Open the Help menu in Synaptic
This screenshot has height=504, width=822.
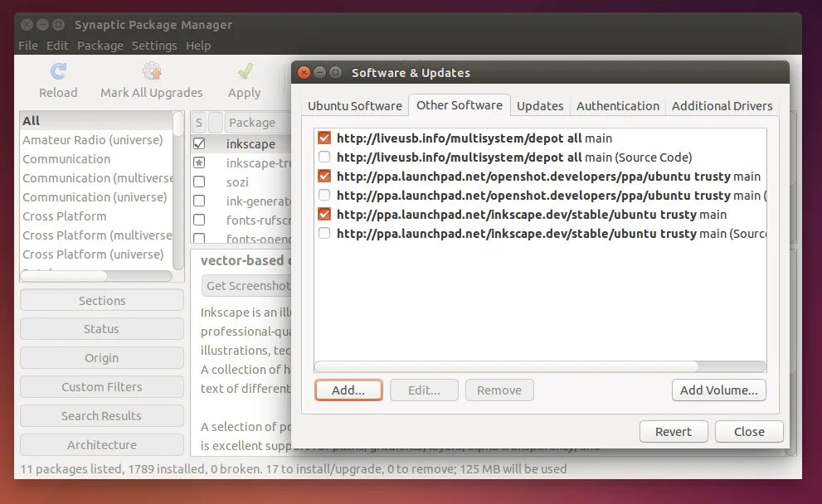[198, 46]
